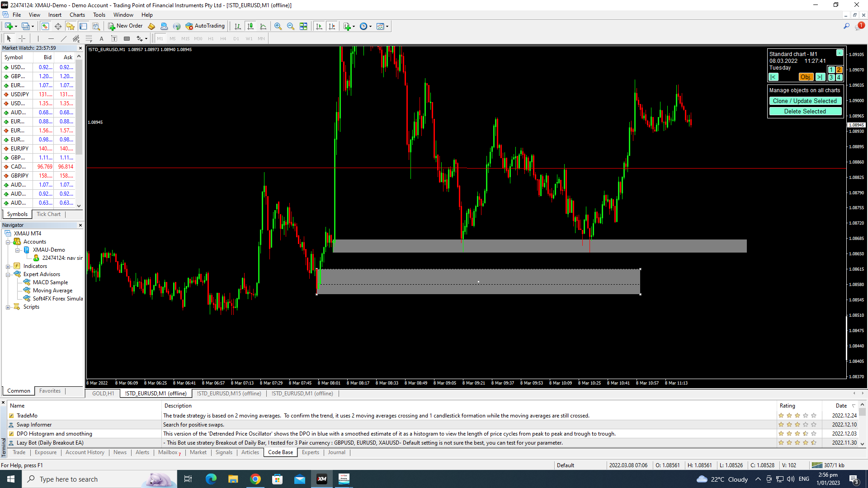Image resolution: width=868 pixels, height=488 pixels.
Task: Toggle the orange Obj. button
Action: click(805, 77)
